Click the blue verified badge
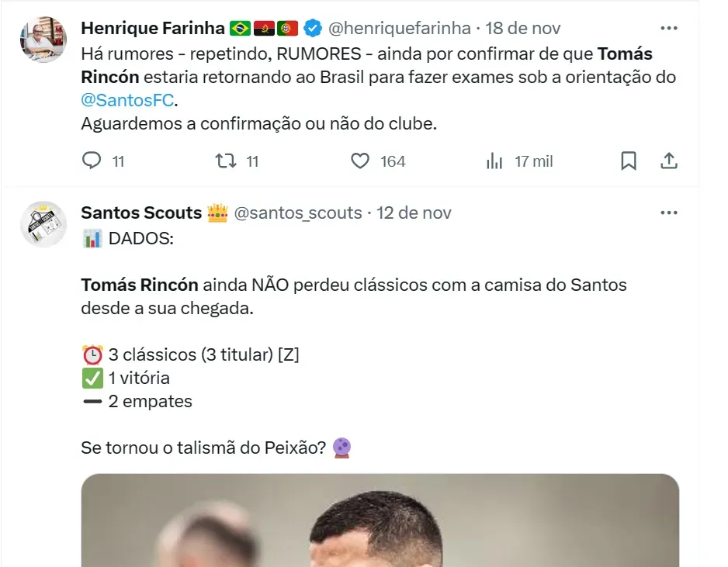Viewport: 728px width, 567px height. pyautogui.click(x=312, y=29)
